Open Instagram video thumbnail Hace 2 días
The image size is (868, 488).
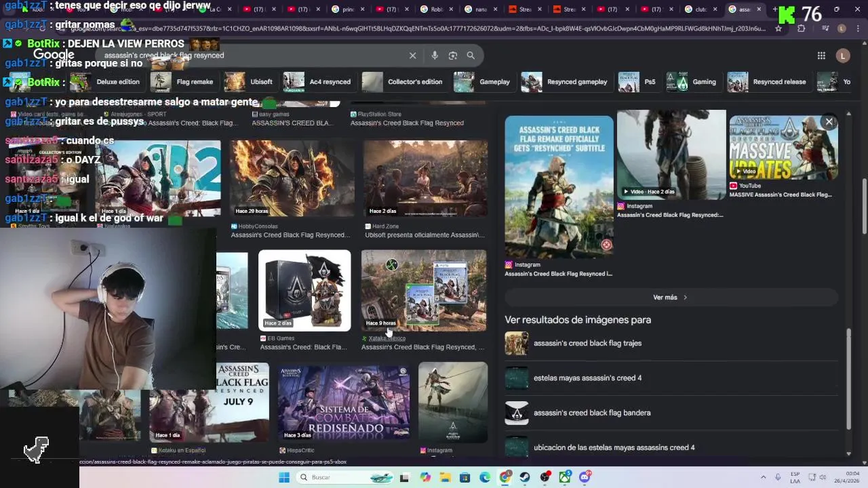click(x=671, y=155)
